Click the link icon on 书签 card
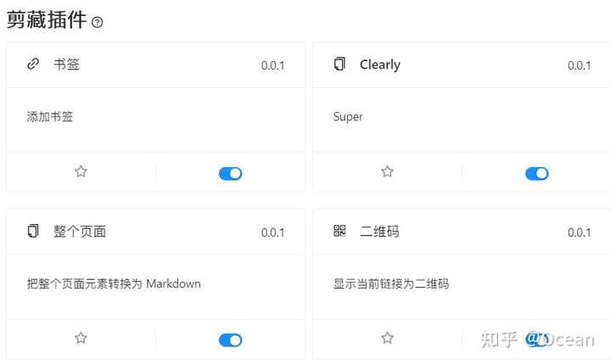The width and height of the screenshot is (611, 364). point(34,64)
